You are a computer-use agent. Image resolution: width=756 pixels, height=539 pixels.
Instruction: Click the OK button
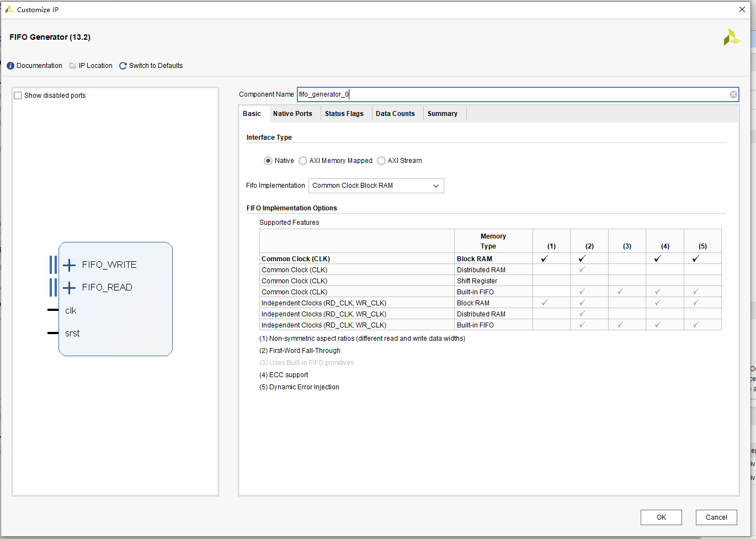tap(661, 517)
